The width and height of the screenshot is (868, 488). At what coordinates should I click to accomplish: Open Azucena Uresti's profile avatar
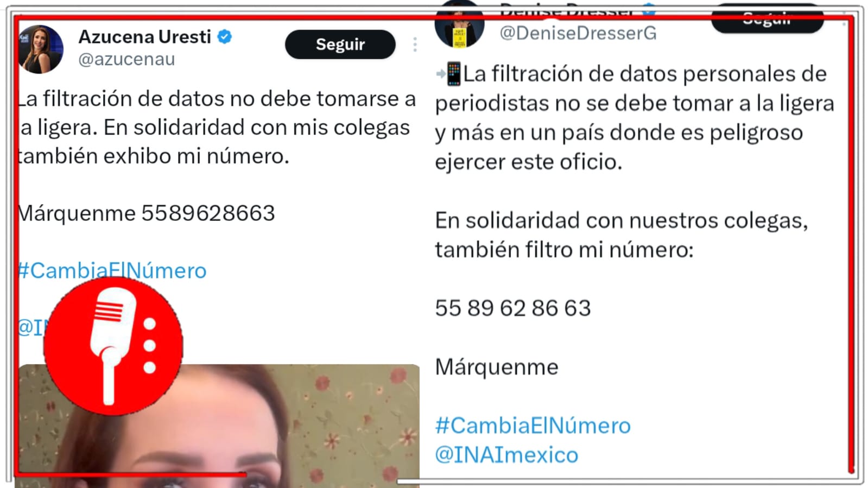[40, 49]
